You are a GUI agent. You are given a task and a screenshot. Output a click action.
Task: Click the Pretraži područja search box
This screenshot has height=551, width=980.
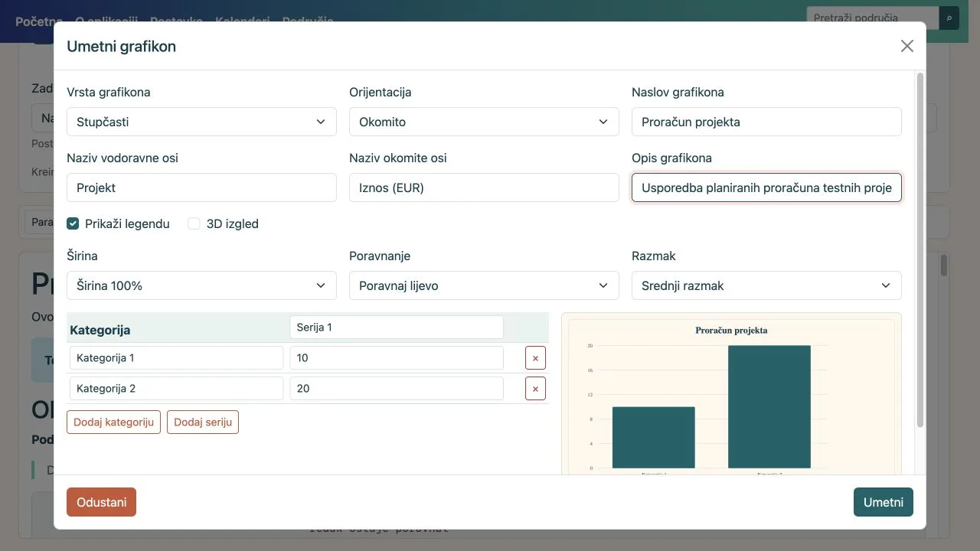(x=873, y=18)
